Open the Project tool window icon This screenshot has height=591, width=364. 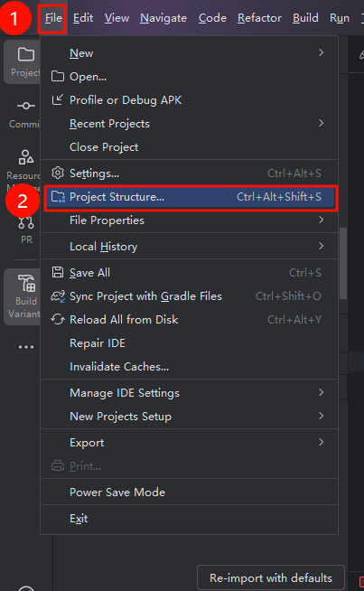23,61
